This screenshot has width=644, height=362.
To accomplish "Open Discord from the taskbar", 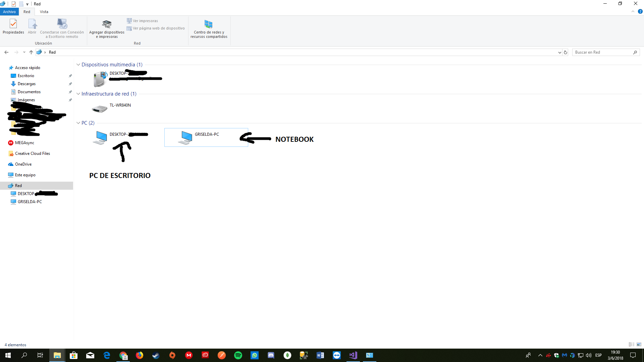I will pos(271,355).
